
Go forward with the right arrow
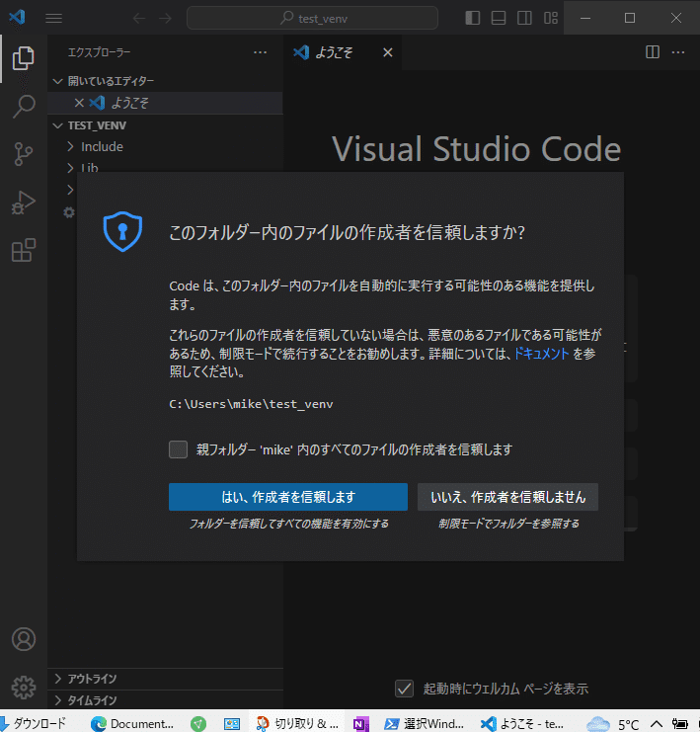coord(165,18)
